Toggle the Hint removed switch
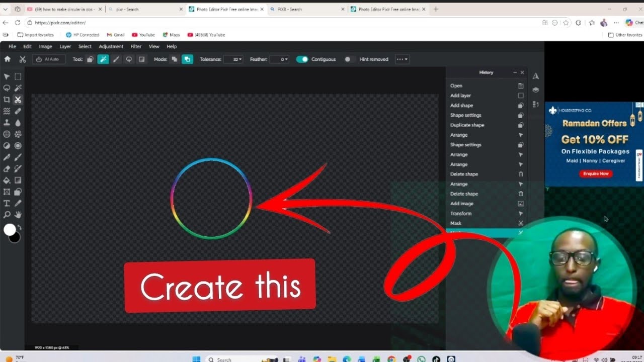This screenshot has height=362, width=644. coord(350,59)
